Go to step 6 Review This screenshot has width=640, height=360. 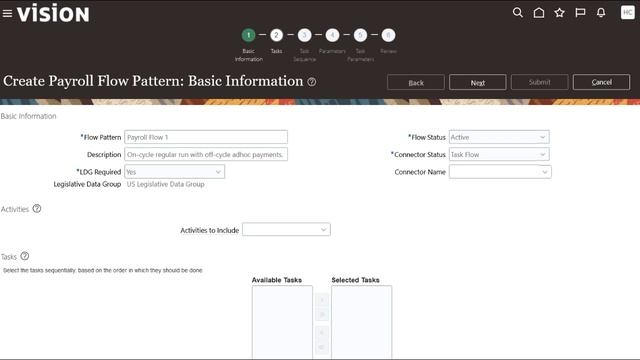[388, 35]
